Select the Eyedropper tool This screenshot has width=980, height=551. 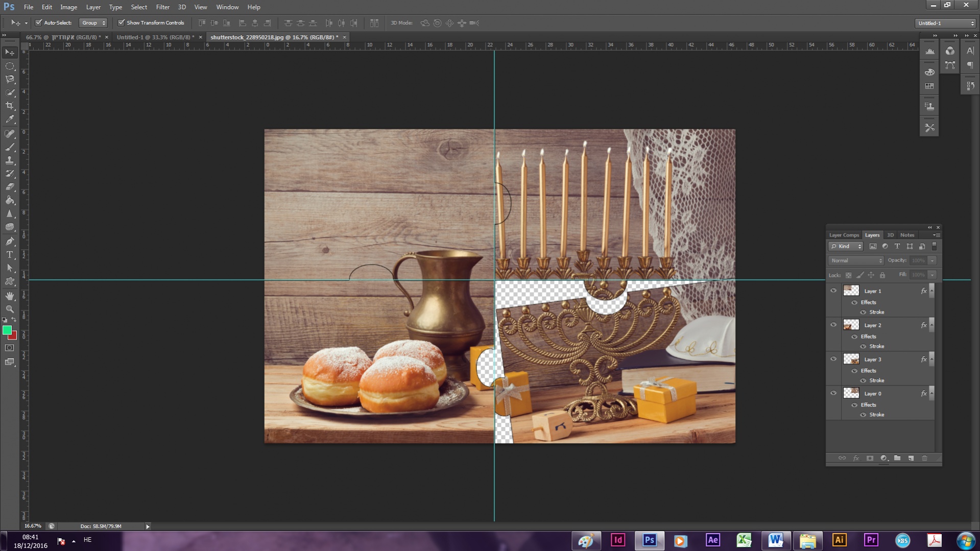pos(10,119)
